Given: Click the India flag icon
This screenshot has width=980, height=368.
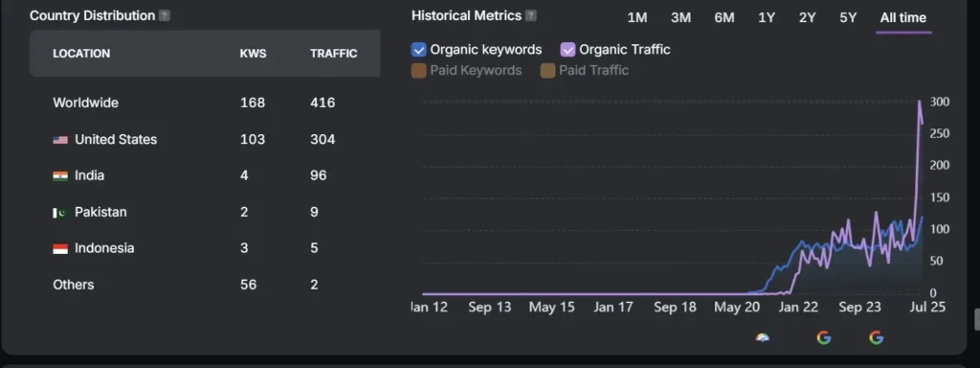Looking at the screenshot, I should coord(60,176).
